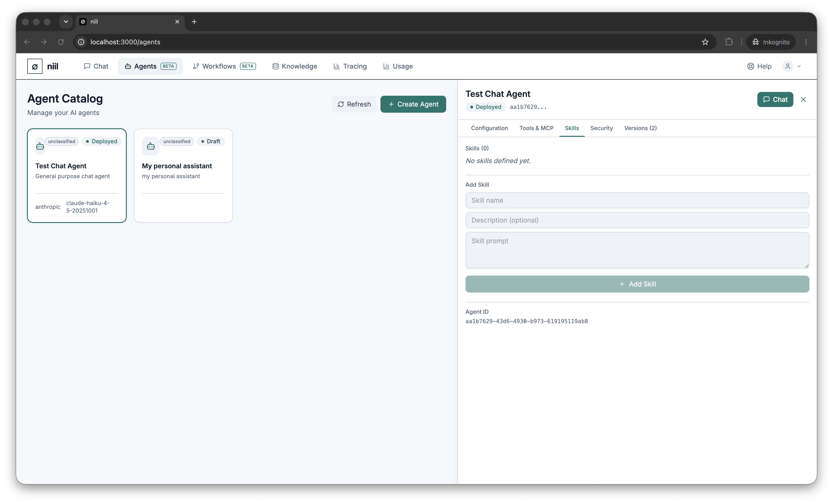Refresh the agent catalog list
Image resolution: width=833 pixels, height=504 pixels.
[354, 104]
